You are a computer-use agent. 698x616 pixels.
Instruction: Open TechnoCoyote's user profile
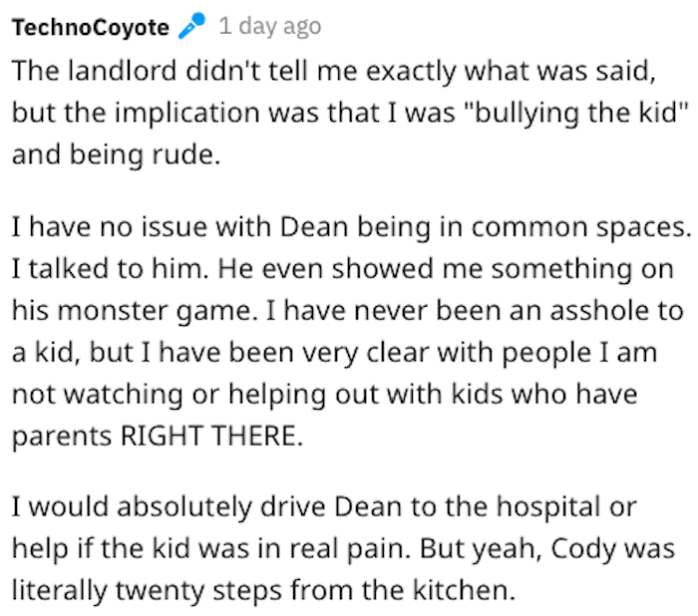[91, 27]
